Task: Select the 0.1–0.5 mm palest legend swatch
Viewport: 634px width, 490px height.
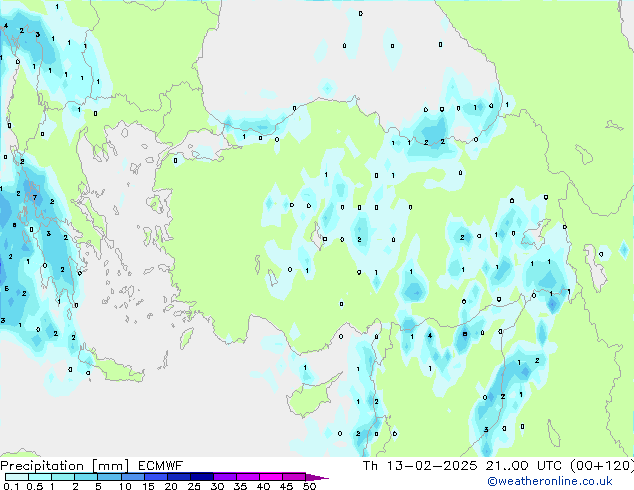Action: (x=17, y=477)
